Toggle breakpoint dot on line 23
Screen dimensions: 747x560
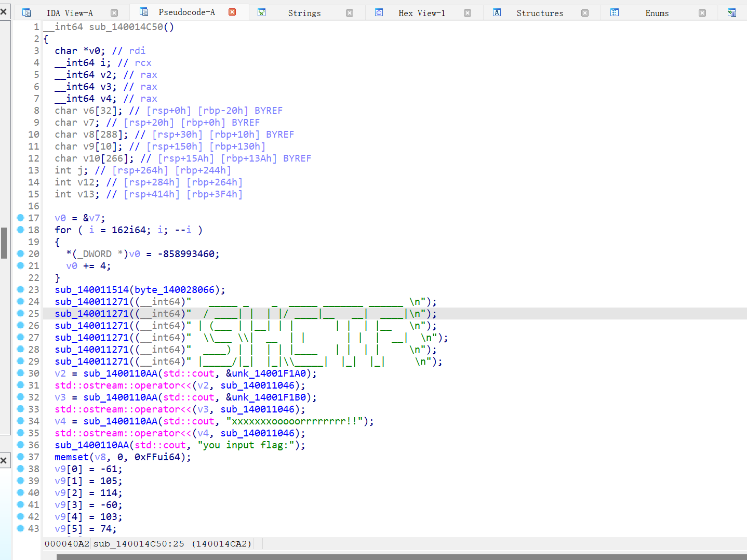[21, 289]
